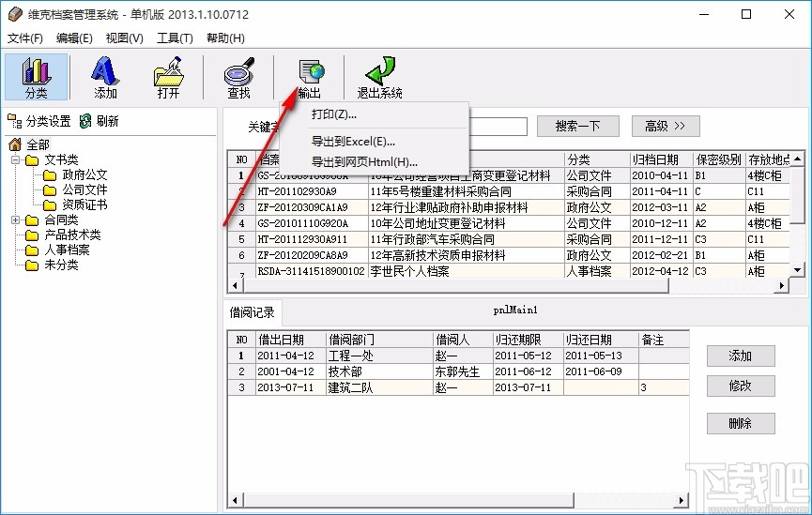Click archive table scroll left arrow
812x515 pixels.
click(235, 285)
